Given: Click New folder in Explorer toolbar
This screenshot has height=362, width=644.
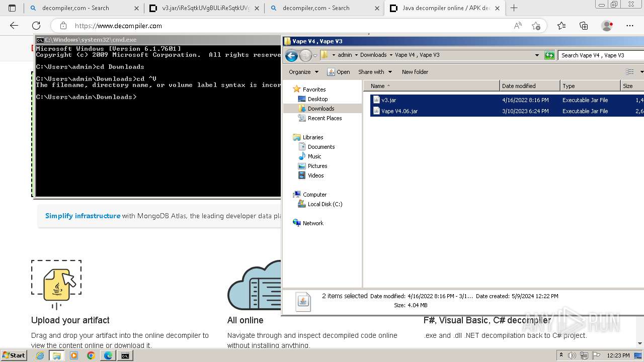Looking at the screenshot, I should [x=415, y=72].
